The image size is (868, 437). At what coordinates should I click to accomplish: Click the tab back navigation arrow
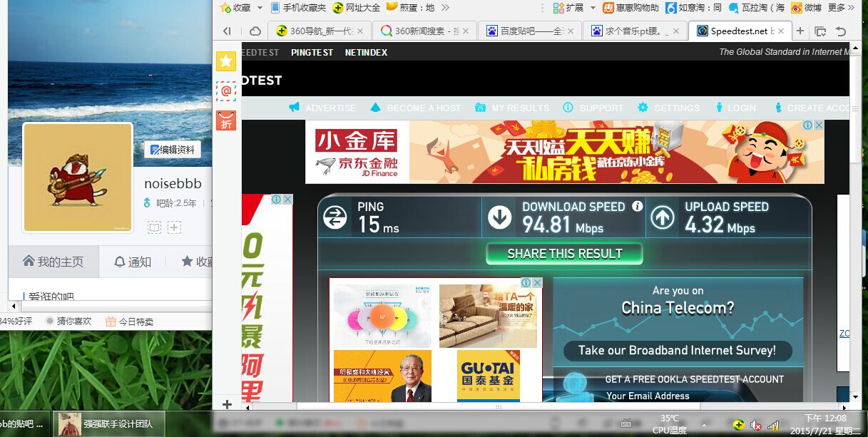click(x=227, y=31)
